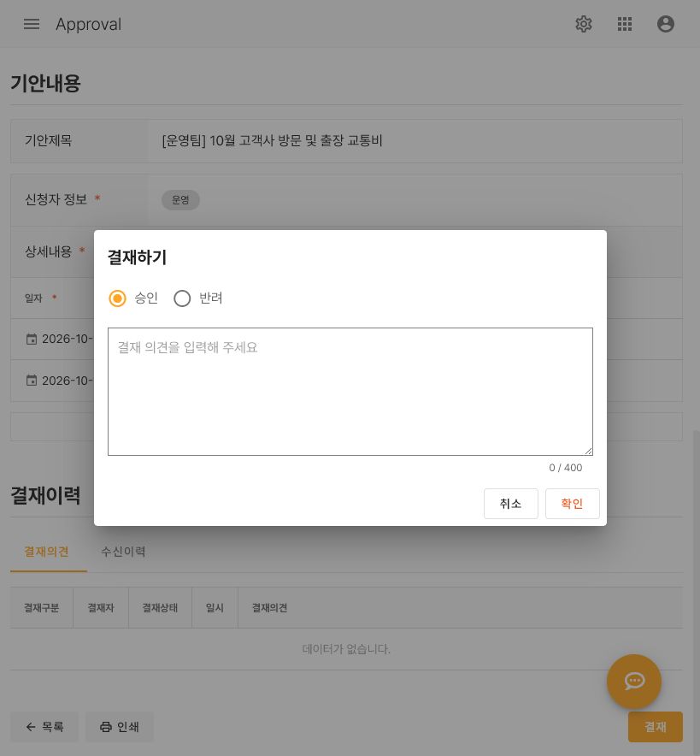Click the 결재이력 section heading
The height and width of the screenshot is (756, 700).
coord(46,496)
